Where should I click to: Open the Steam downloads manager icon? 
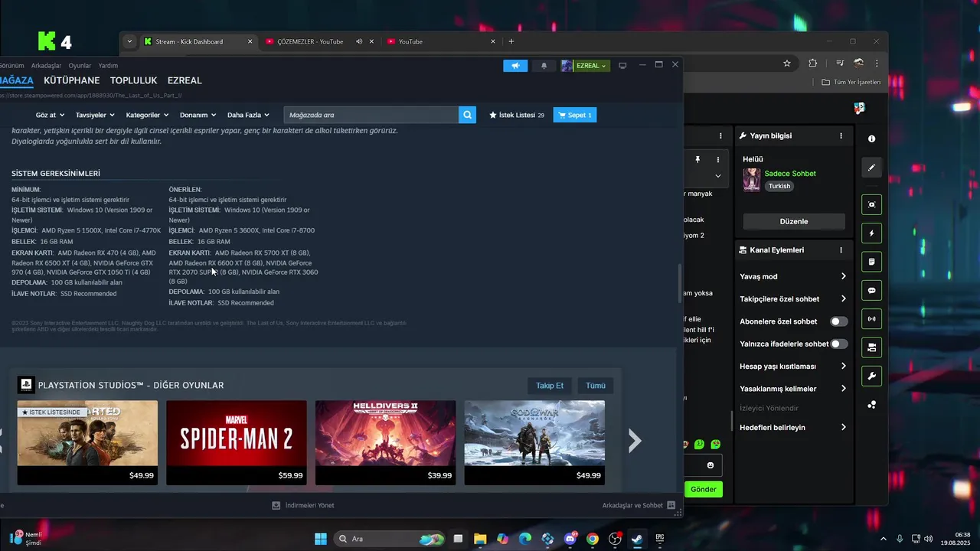[x=276, y=505]
